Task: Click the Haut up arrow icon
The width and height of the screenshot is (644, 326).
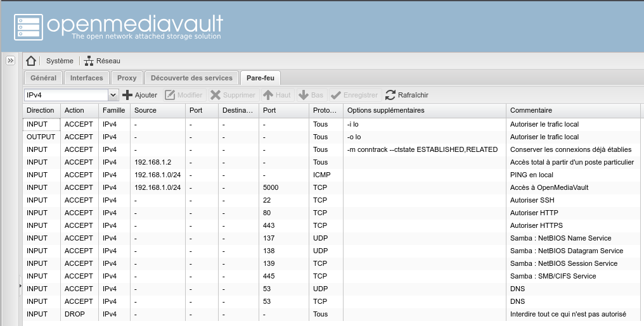Action: pyautogui.click(x=268, y=95)
